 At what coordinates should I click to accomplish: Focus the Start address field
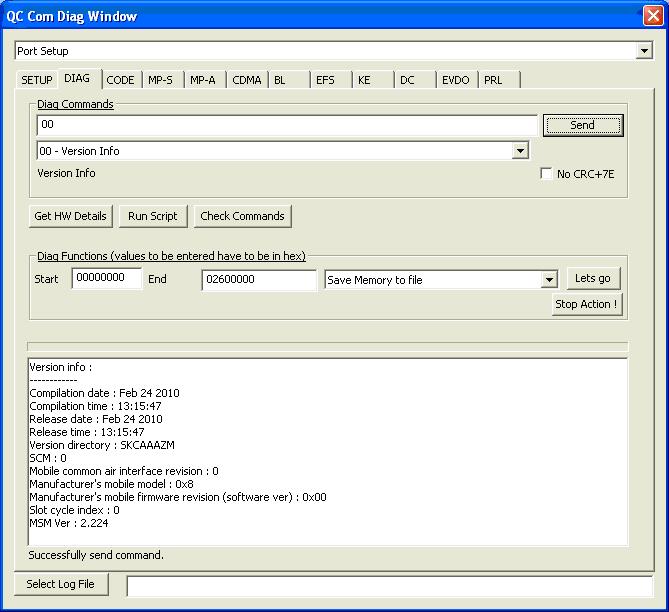(x=107, y=278)
